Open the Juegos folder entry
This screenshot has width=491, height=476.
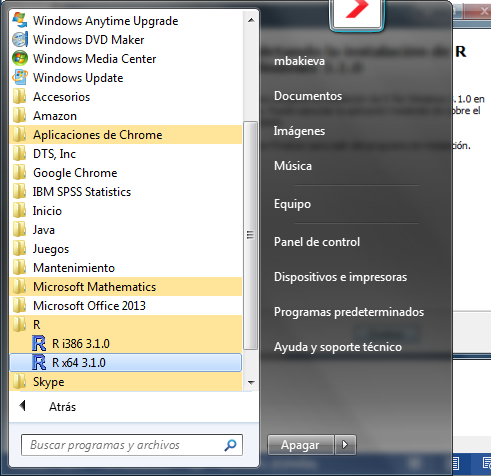(x=126, y=248)
